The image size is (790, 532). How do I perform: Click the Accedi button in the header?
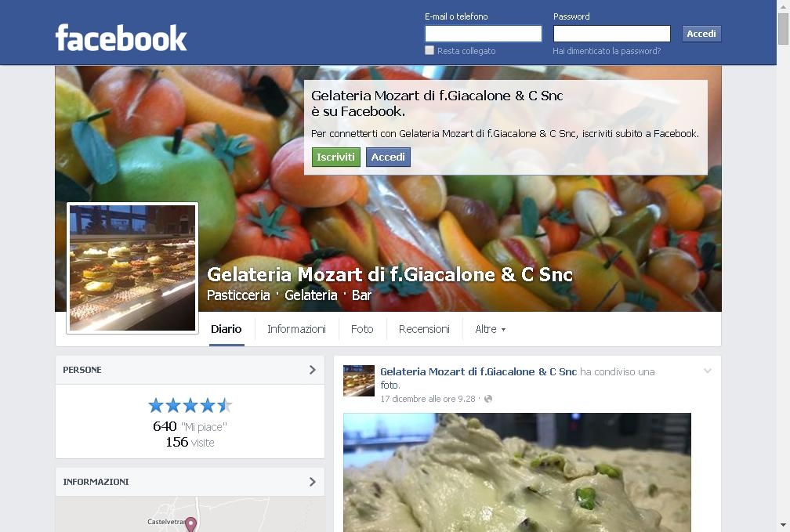[x=701, y=34]
